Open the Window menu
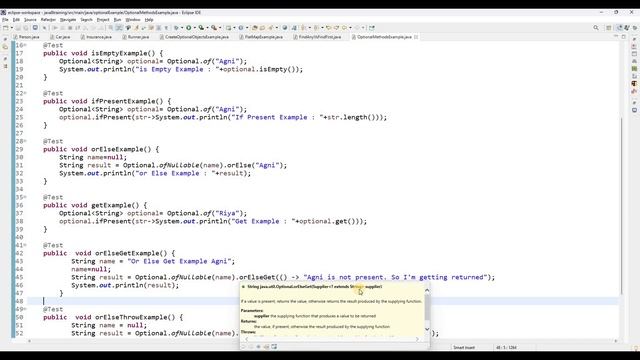This screenshot has width=640, height=360. [x=133, y=20]
